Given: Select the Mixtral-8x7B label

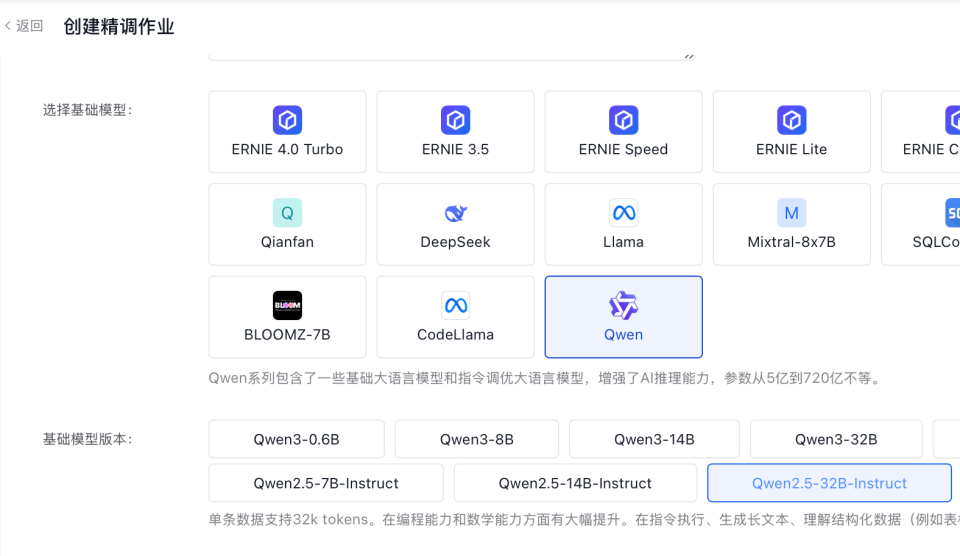Looking at the screenshot, I should click(791, 242).
